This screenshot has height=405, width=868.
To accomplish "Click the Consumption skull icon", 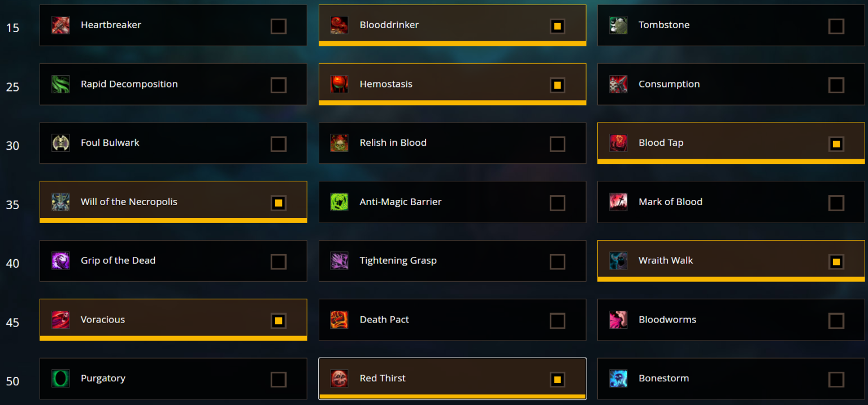I will (618, 84).
